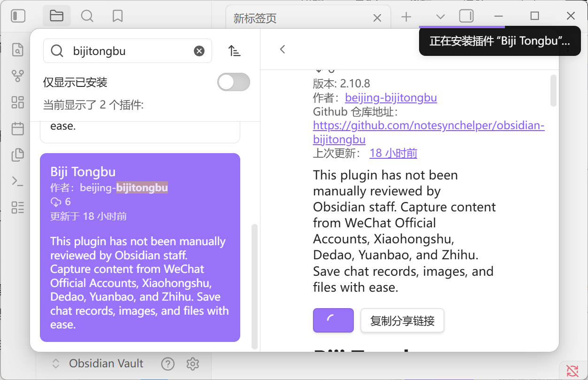The image size is (588, 380).
Task: Click the first plugin card ending with ease.
Action: 140,132
